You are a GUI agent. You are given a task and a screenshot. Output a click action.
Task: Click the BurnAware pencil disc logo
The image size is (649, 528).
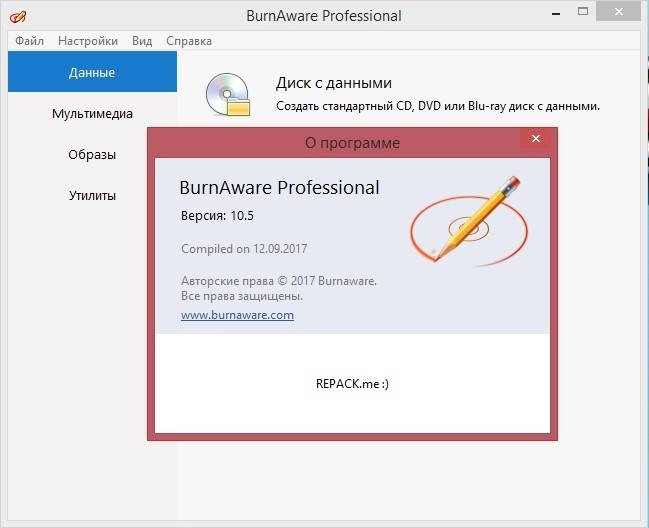tap(469, 222)
